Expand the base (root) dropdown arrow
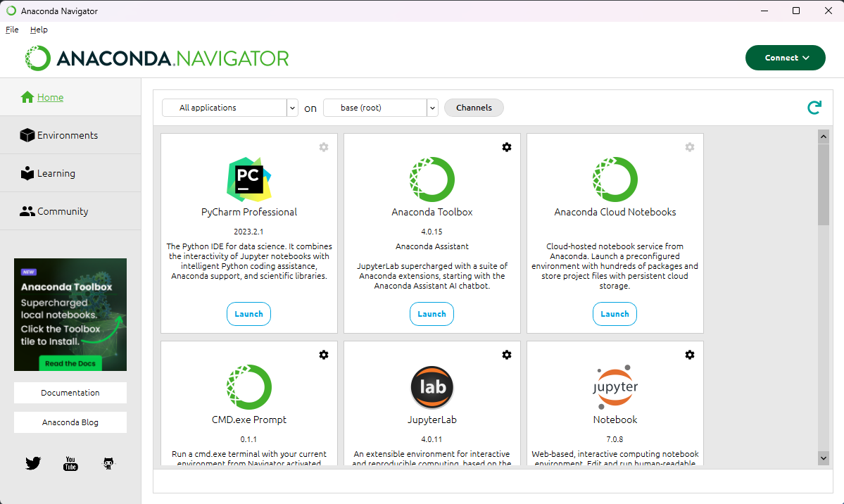 (432, 108)
